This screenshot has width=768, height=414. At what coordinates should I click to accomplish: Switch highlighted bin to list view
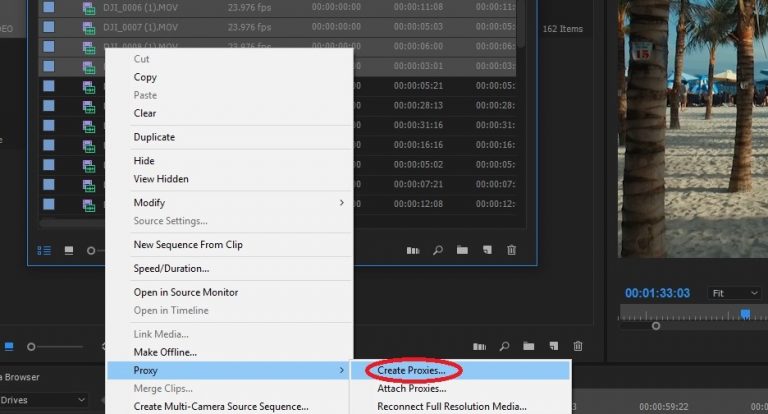pyautogui.click(x=44, y=250)
